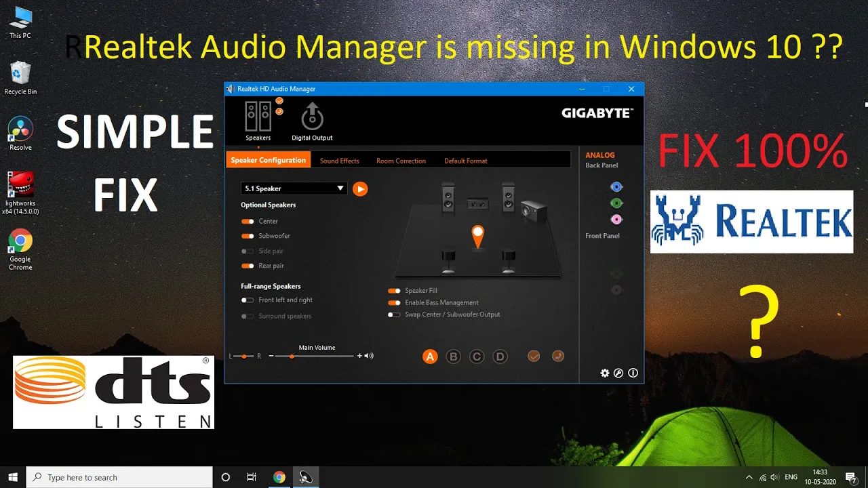Open the This PC desktop icon

[20, 22]
